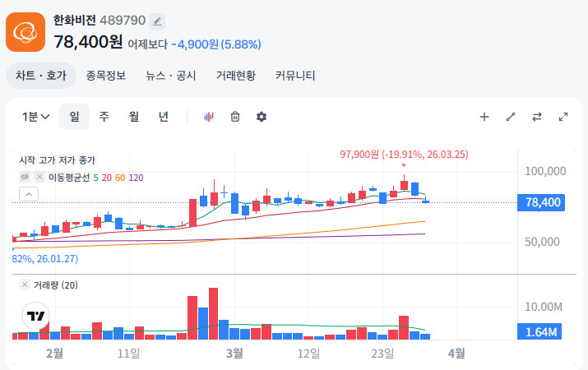Click the stock code 489790
Screen dimensions: 588x370
coord(123,21)
